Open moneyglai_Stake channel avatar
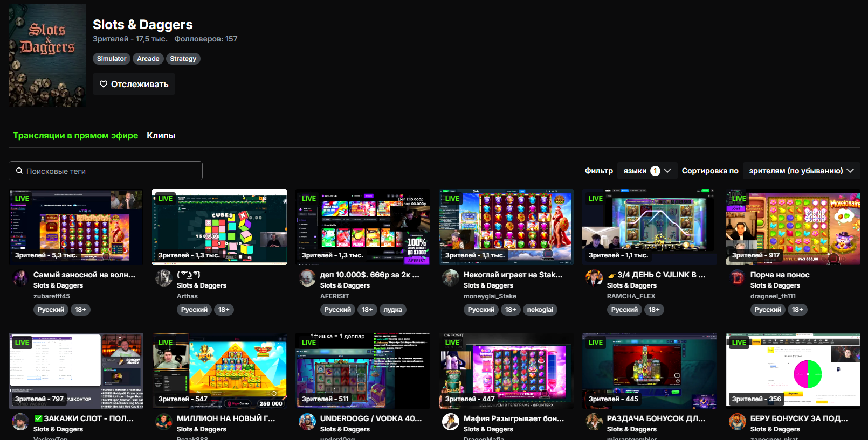868x440 pixels. click(451, 278)
